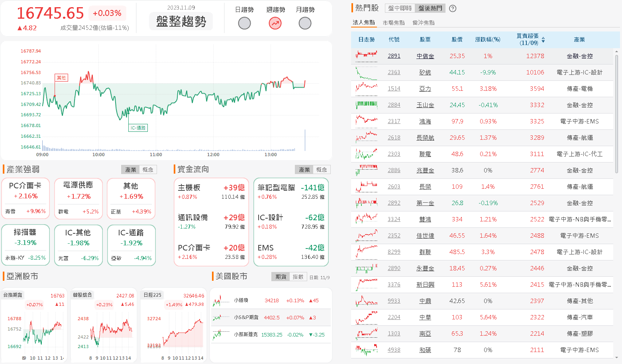Open the IC-通路 industry card
The image size is (622, 364).
[x=131, y=245]
